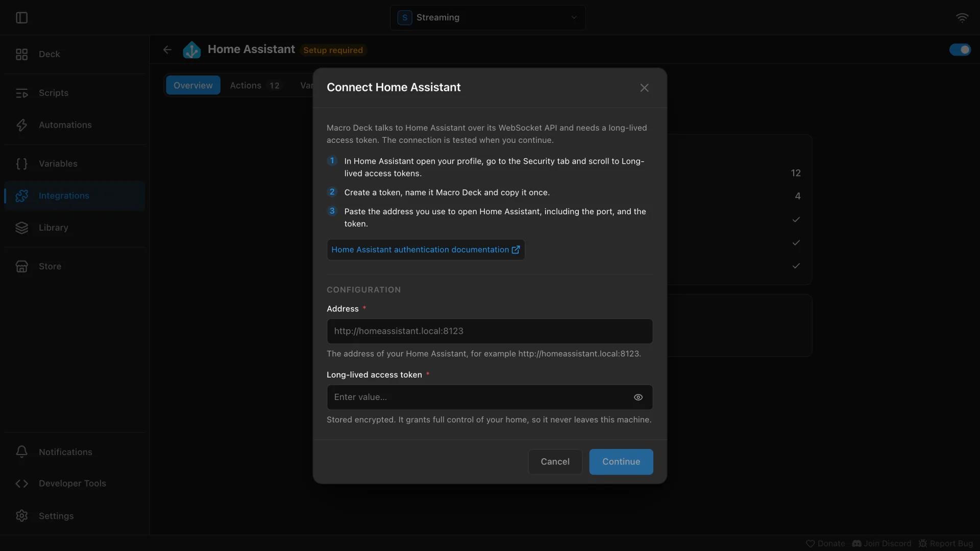Close the Connect Home Assistant dialog

(x=644, y=88)
